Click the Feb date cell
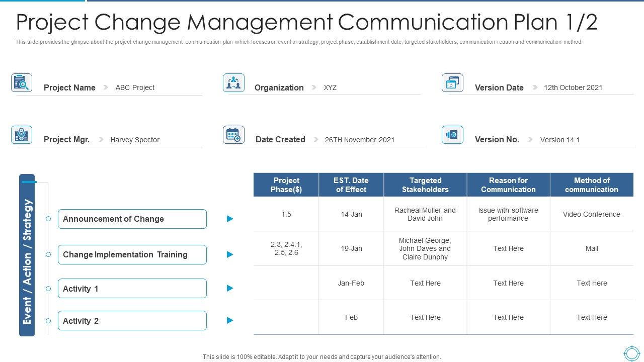 click(x=351, y=317)
